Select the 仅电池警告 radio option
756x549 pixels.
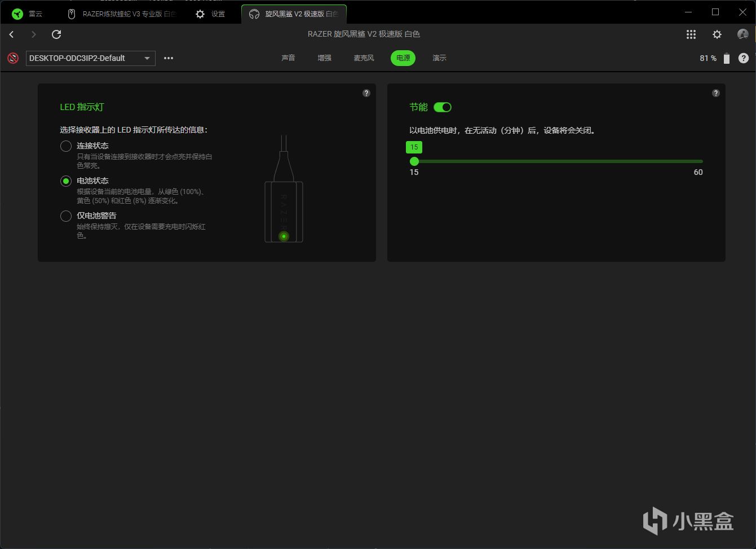66,216
